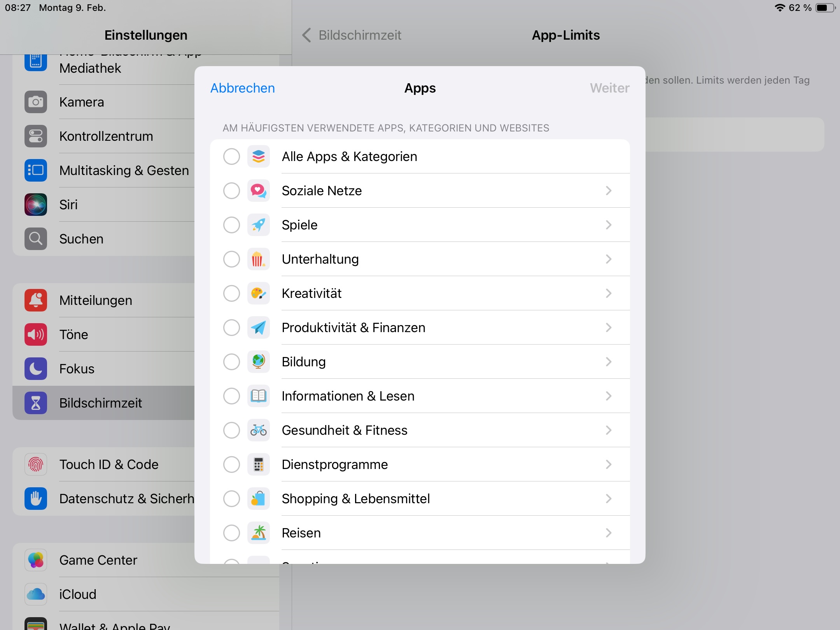Screen dimensions: 840x630
Task: Tap the Unterhaltung popcorn icon
Action: point(259,259)
